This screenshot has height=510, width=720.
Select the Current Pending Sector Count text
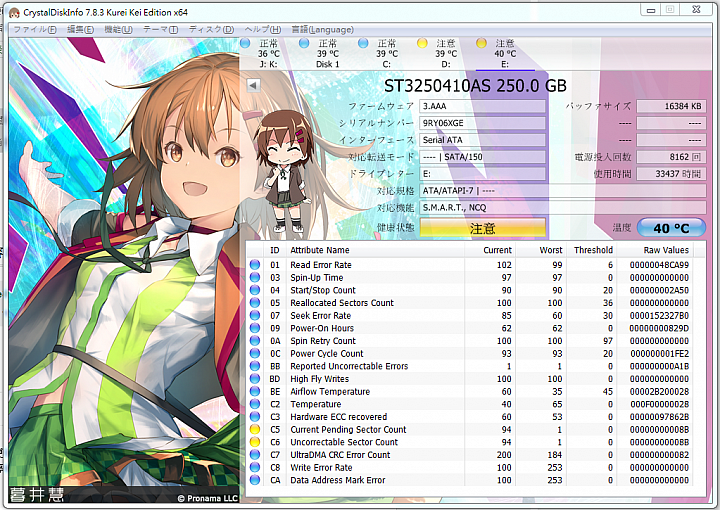coord(348,430)
